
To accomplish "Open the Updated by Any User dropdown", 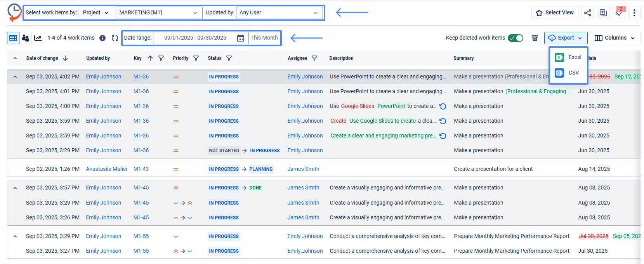I will (279, 13).
